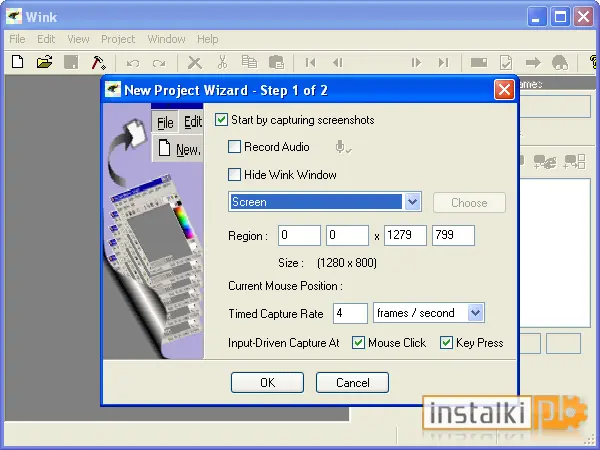
Task: Click the Undo arrow toolbar icon
Action: (x=133, y=63)
